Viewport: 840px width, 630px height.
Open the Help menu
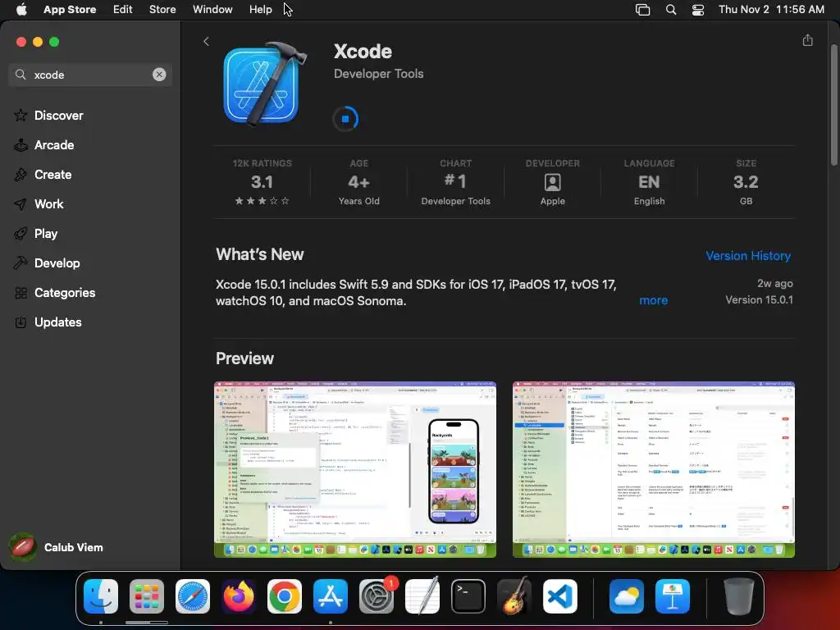click(x=260, y=9)
